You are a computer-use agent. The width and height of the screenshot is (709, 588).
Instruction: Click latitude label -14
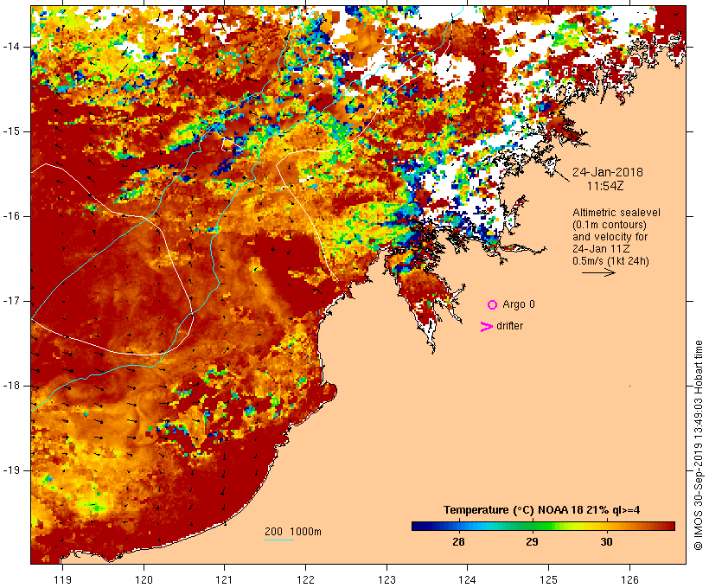10,47
